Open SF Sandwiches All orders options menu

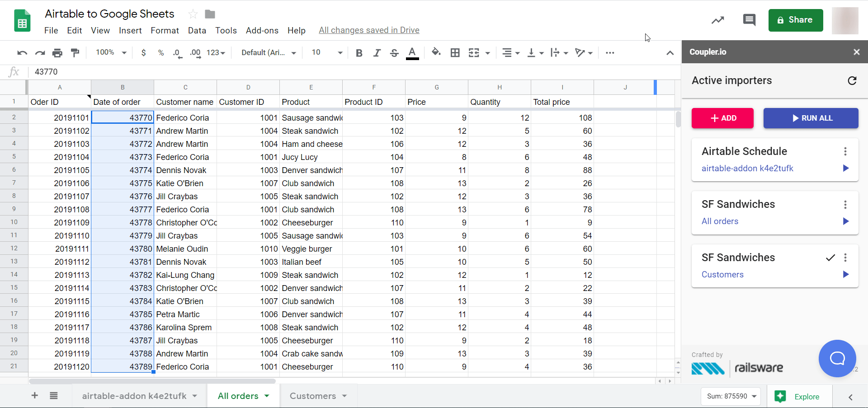tap(845, 205)
